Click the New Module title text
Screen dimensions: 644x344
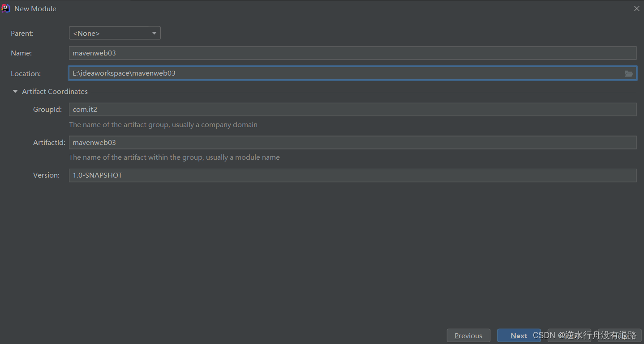click(35, 8)
